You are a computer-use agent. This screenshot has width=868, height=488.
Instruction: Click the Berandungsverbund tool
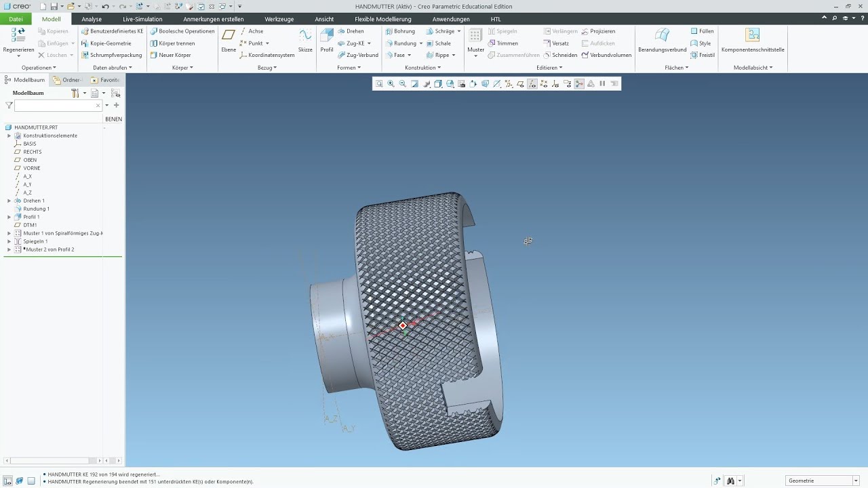pos(662,40)
